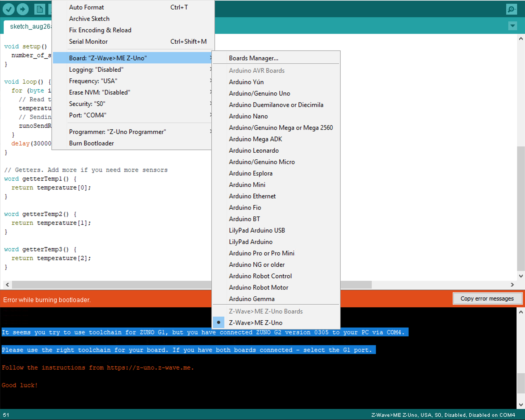
Task: Click console vertical scrollbar thumb
Action: (521, 383)
